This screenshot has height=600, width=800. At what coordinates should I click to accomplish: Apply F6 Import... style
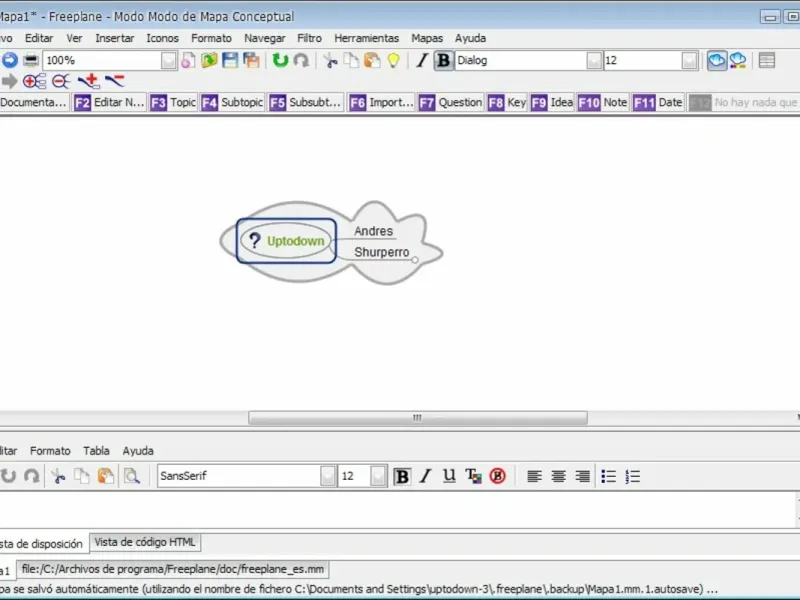381,103
